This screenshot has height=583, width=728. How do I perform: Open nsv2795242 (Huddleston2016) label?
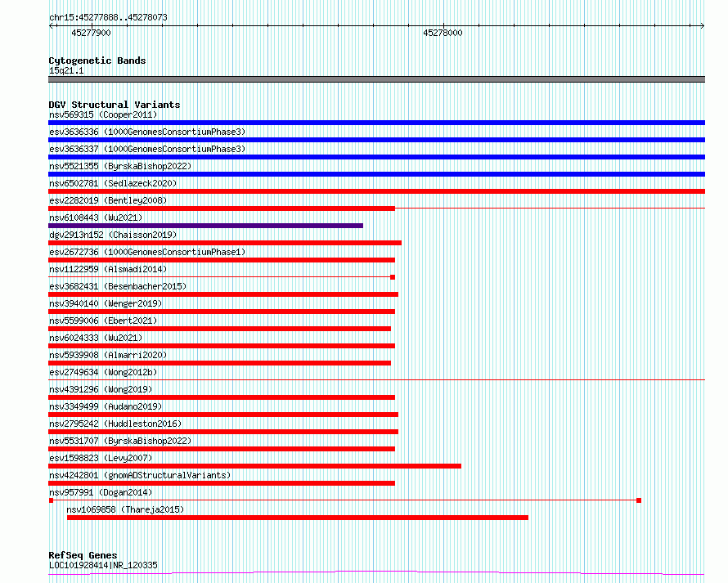(x=115, y=424)
